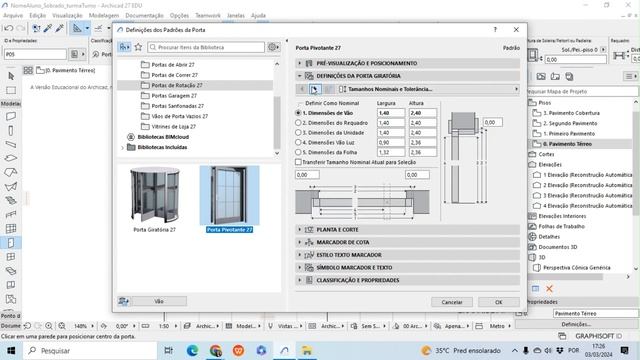Open the Arquivo menu

click(13, 16)
